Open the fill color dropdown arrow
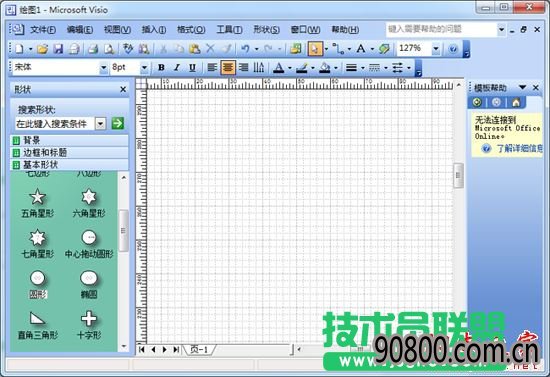This screenshot has width=550, height=377. coord(336,68)
